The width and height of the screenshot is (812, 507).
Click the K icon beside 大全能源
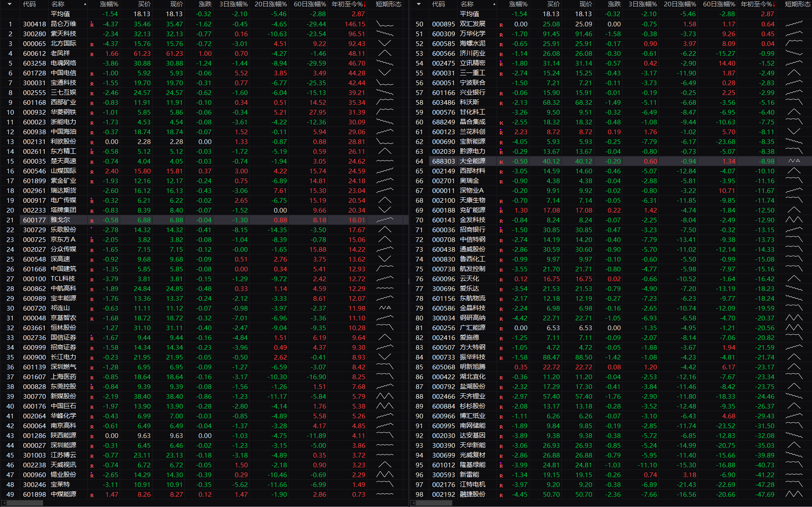(501, 162)
